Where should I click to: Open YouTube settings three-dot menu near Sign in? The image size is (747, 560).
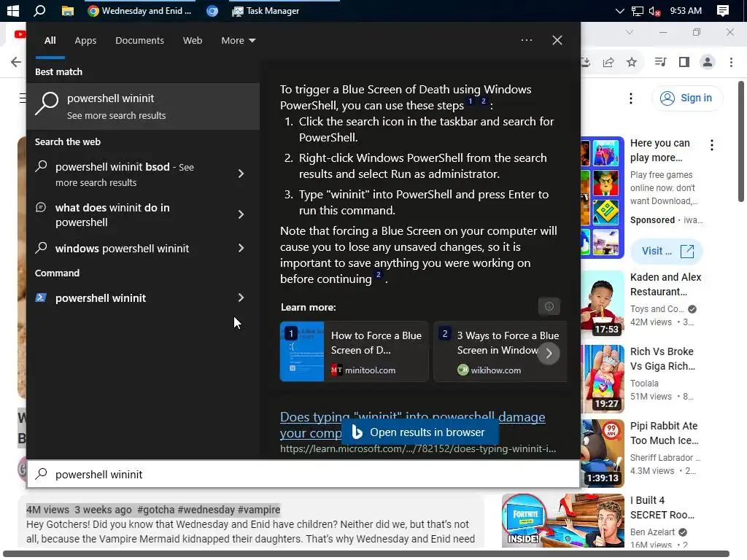pos(631,98)
